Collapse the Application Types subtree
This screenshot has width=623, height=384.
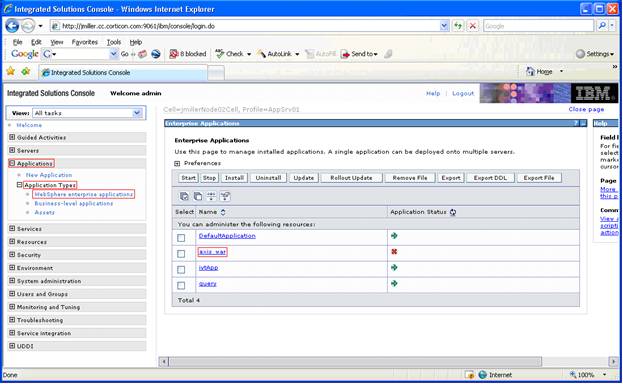tap(19, 185)
